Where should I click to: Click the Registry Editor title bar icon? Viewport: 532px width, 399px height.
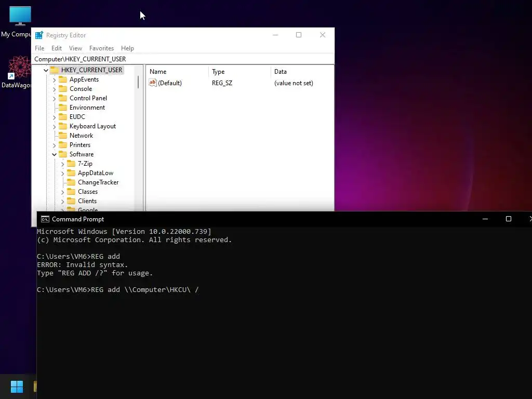39,35
